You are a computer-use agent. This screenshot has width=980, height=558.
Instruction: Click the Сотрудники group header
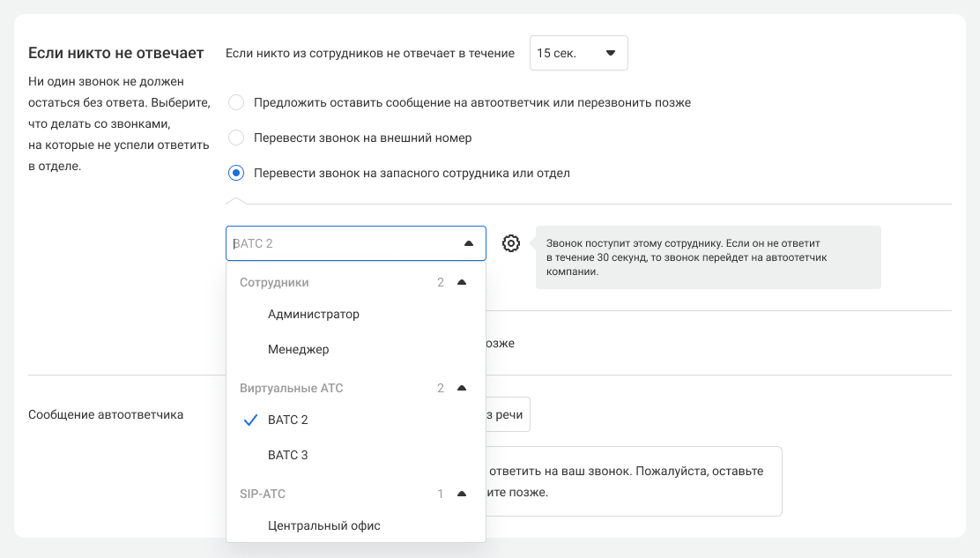coord(274,283)
